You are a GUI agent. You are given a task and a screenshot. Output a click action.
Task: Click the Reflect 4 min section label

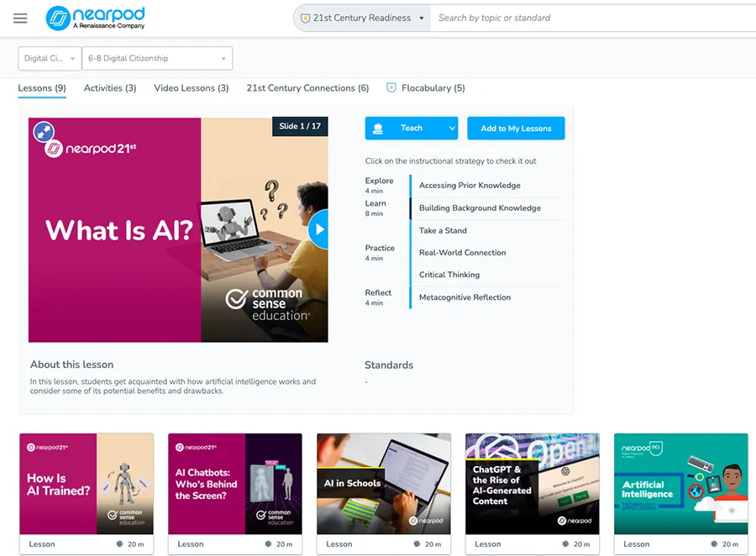(x=379, y=297)
